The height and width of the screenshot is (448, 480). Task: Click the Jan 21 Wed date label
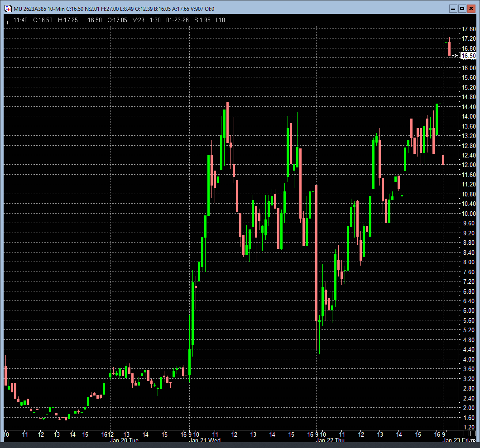coord(205,440)
